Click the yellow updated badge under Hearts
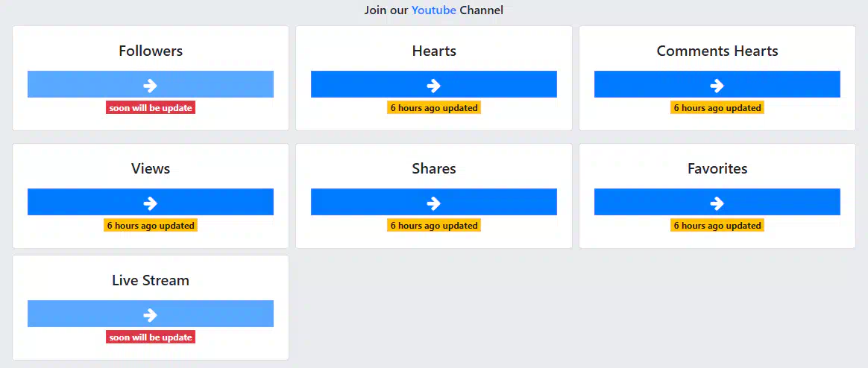The width and height of the screenshot is (868, 368). point(434,108)
